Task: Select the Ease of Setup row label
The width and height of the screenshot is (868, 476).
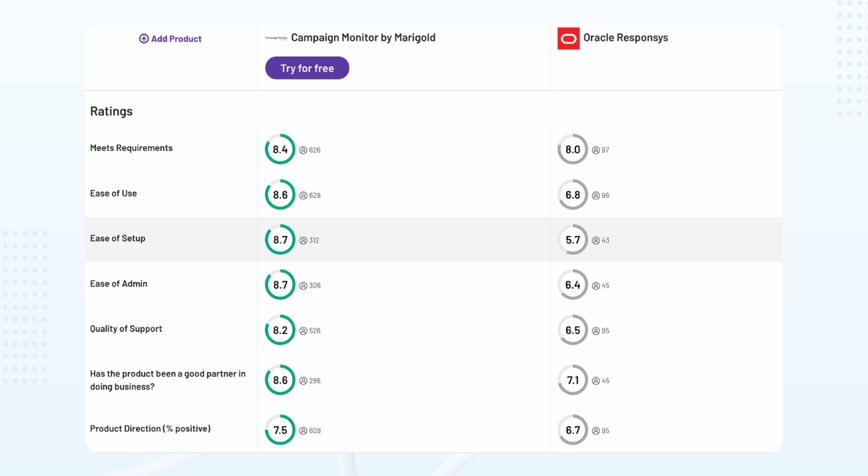Action: click(x=118, y=239)
